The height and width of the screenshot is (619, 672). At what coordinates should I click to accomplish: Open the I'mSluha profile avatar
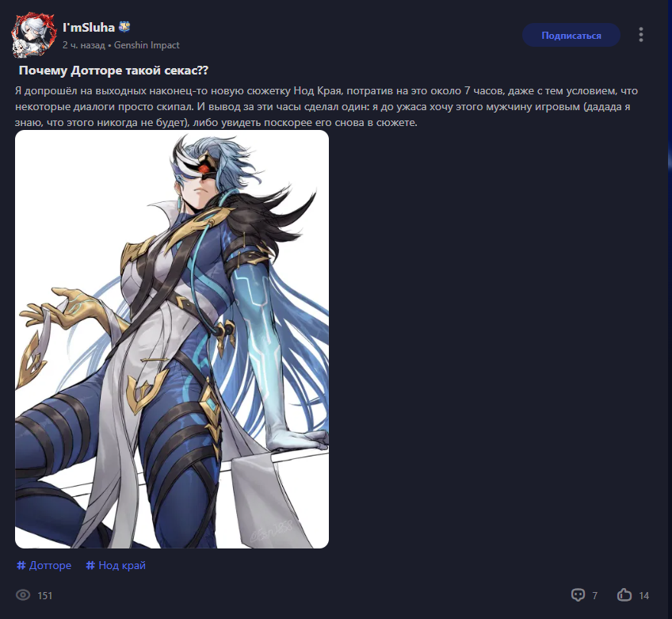click(34, 35)
